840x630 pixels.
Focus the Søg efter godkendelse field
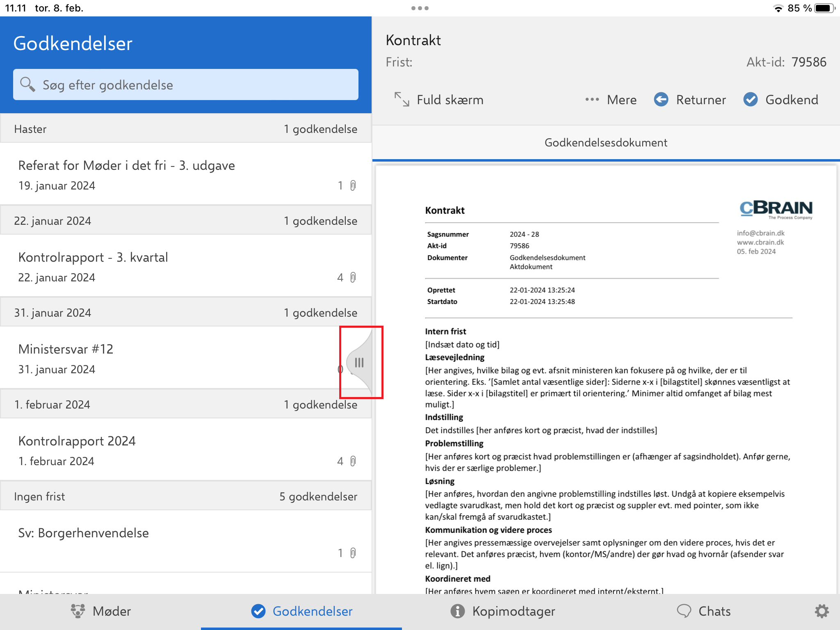point(186,84)
